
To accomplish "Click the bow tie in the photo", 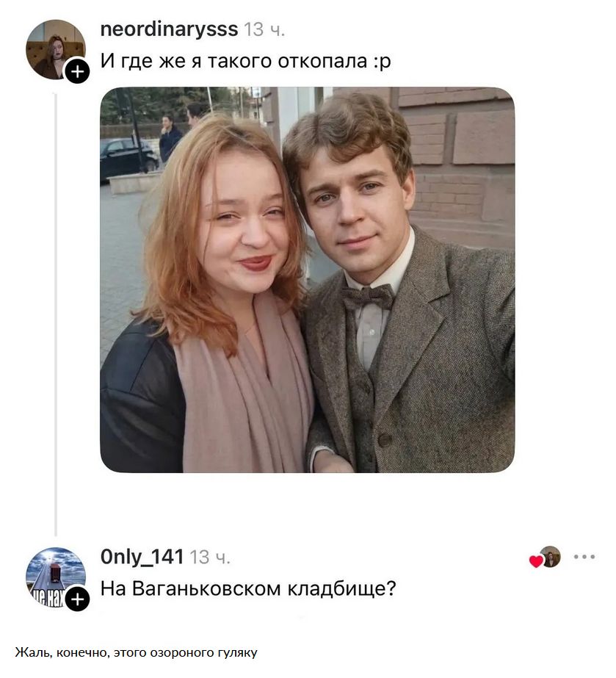I will click(x=368, y=297).
